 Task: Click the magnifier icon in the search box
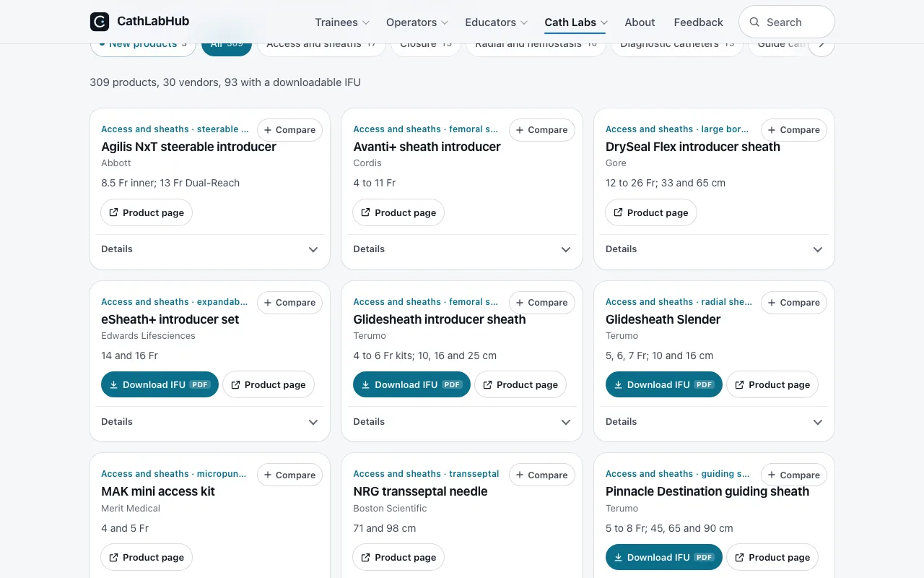754,22
